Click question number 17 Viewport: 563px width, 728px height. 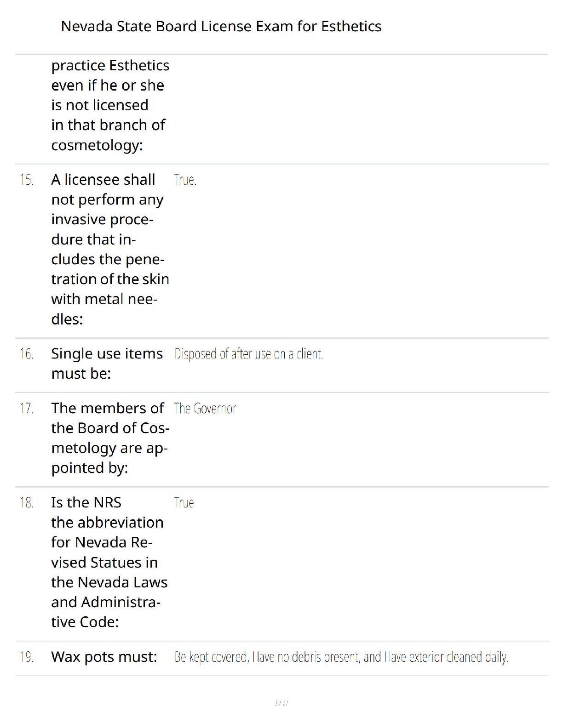point(27,408)
